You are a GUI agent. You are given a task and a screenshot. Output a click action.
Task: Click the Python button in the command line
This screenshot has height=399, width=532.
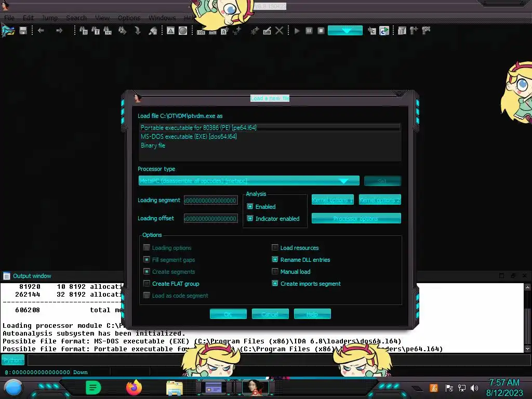[x=13, y=360]
